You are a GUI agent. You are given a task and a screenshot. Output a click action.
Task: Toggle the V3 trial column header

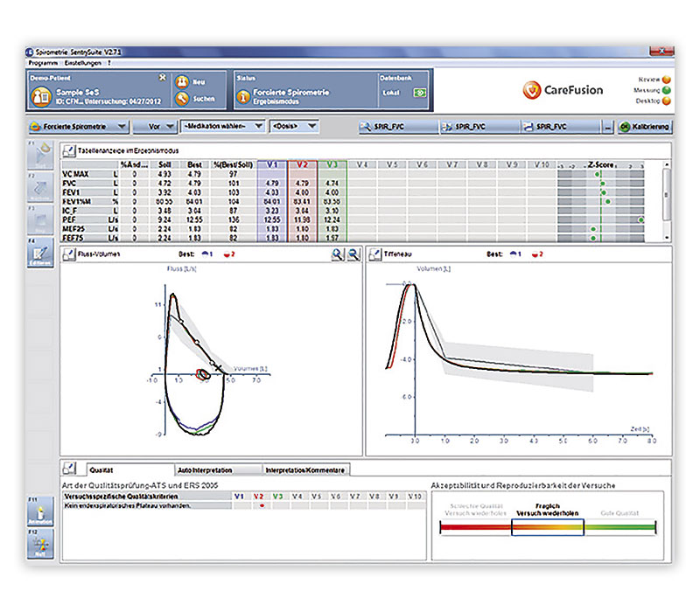click(x=332, y=164)
